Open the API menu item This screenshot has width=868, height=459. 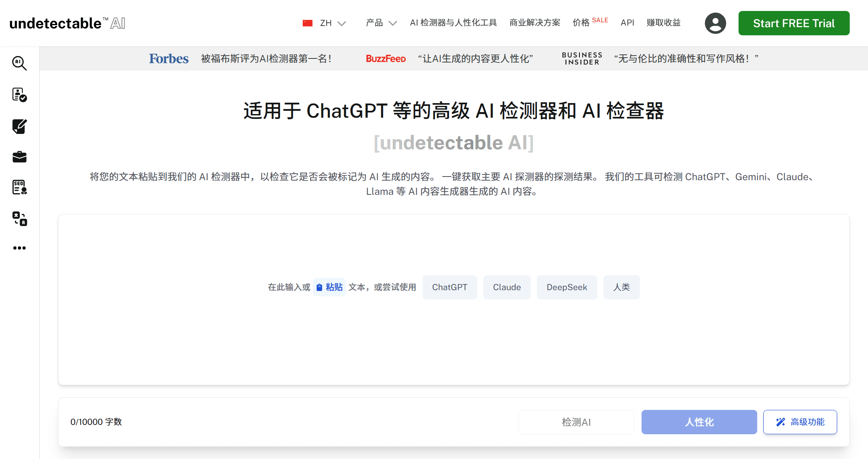click(627, 23)
